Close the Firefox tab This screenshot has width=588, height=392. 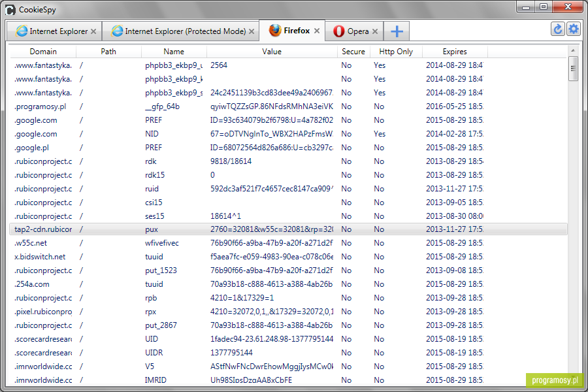(317, 31)
